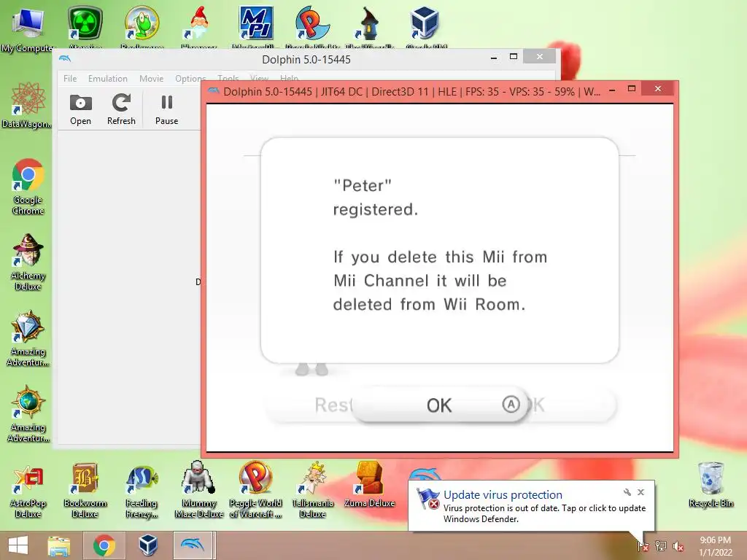Viewport: 747px width, 560px height.
Task: Open the Action Center flag tray icon
Action: tap(643, 545)
